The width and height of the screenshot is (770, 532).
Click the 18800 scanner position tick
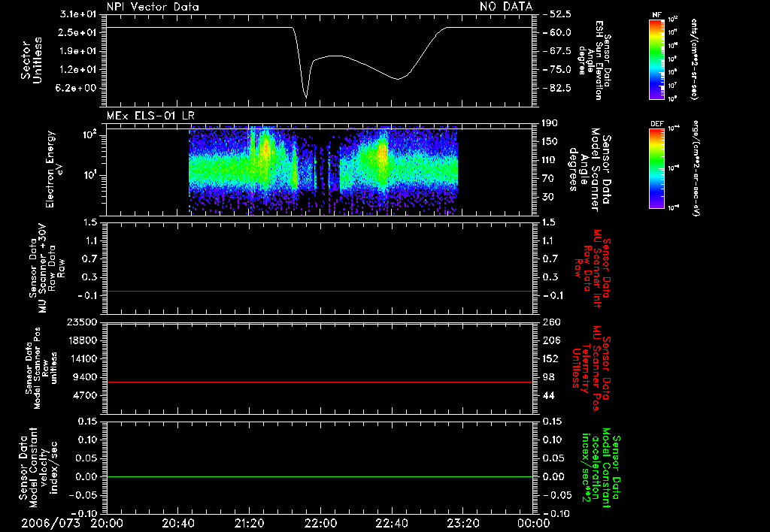coord(81,340)
